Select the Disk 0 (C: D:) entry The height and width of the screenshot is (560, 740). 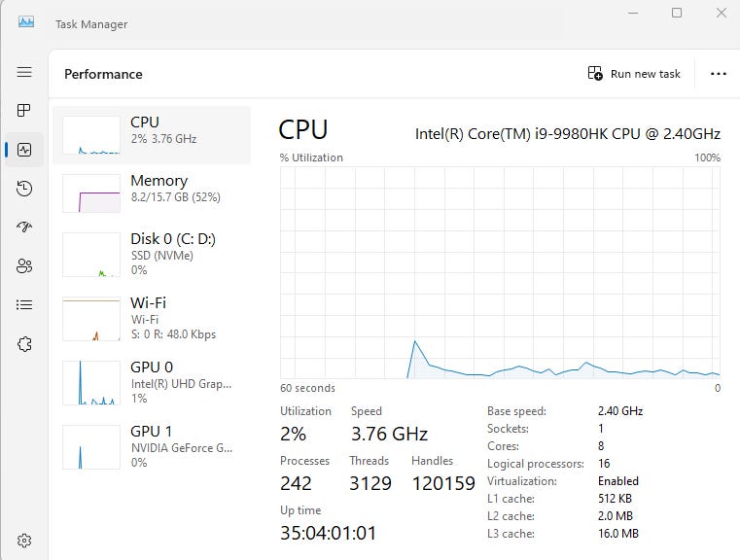152,255
